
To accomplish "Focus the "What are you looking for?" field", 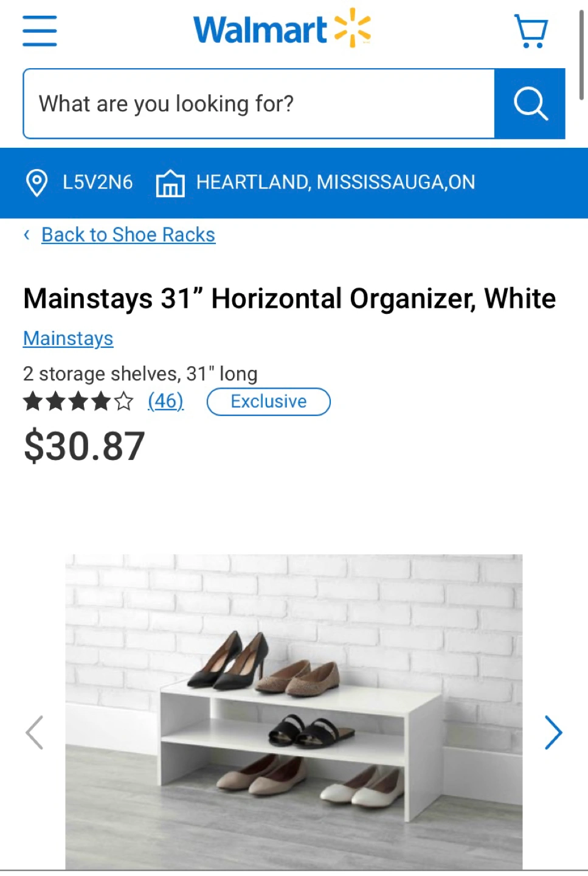I will click(259, 103).
